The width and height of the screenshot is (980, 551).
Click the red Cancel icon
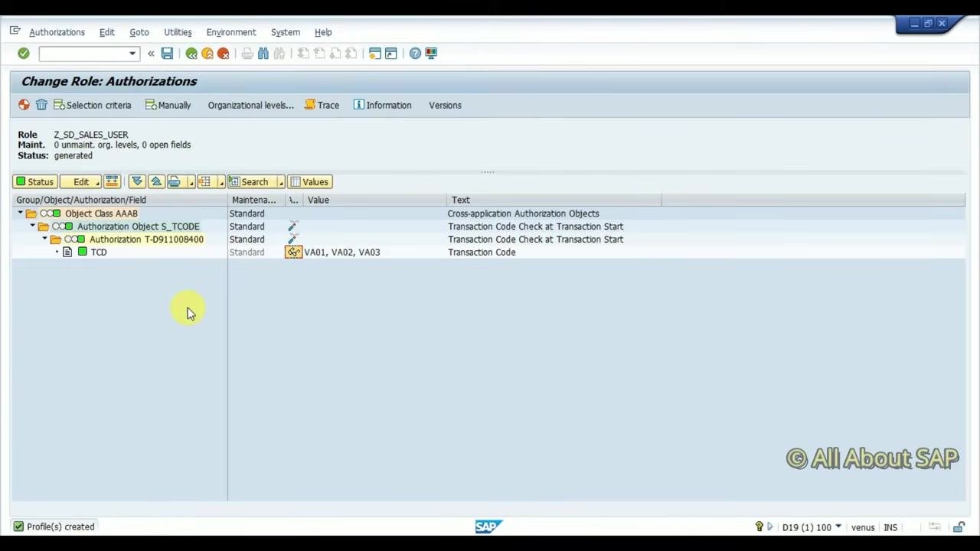click(224, 54)
